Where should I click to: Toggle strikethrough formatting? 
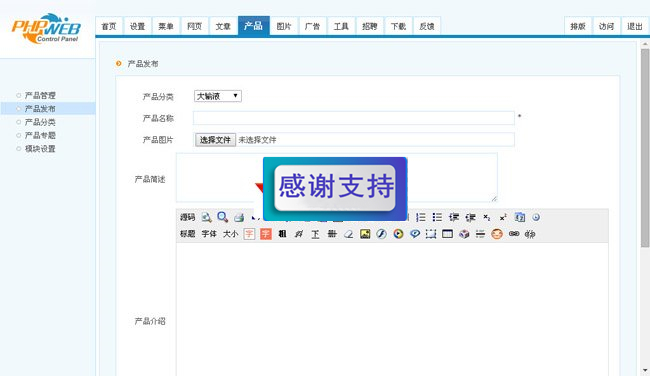tap(332, 234)
